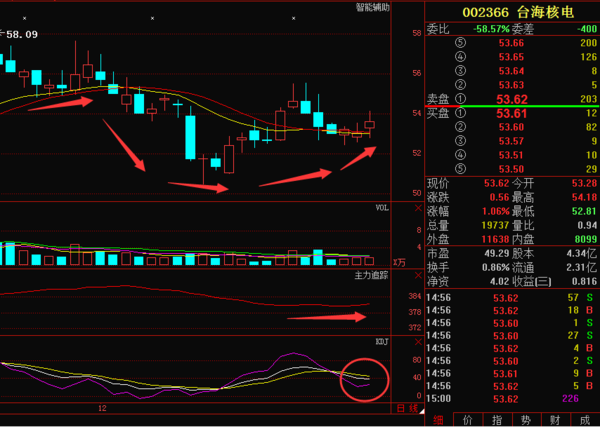Viewport: 600px width, 427px height.
Task: Click the 最高 value 54.18
Action: click(584, 197)
